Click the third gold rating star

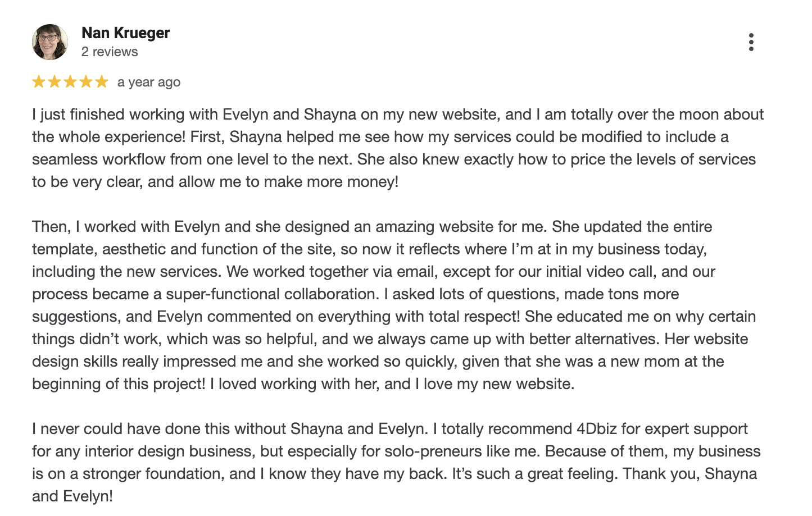[x=70, y=82]
